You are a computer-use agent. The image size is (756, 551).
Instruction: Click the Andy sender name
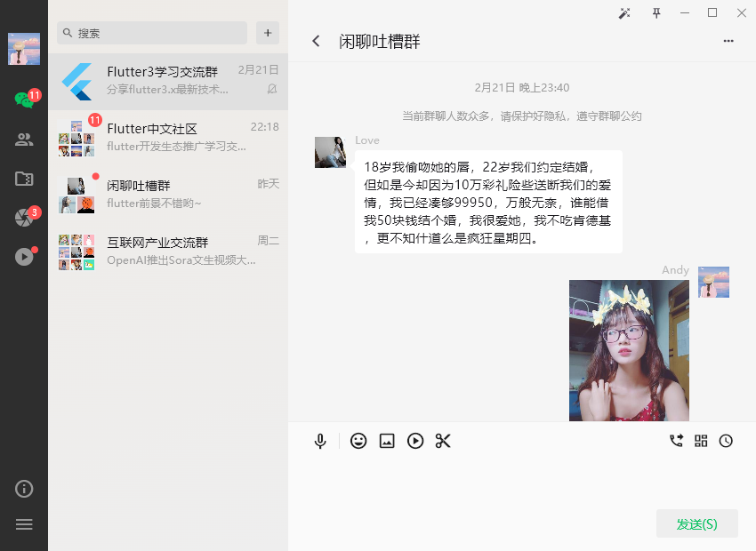pyautogui.click(x=675, y=269)
